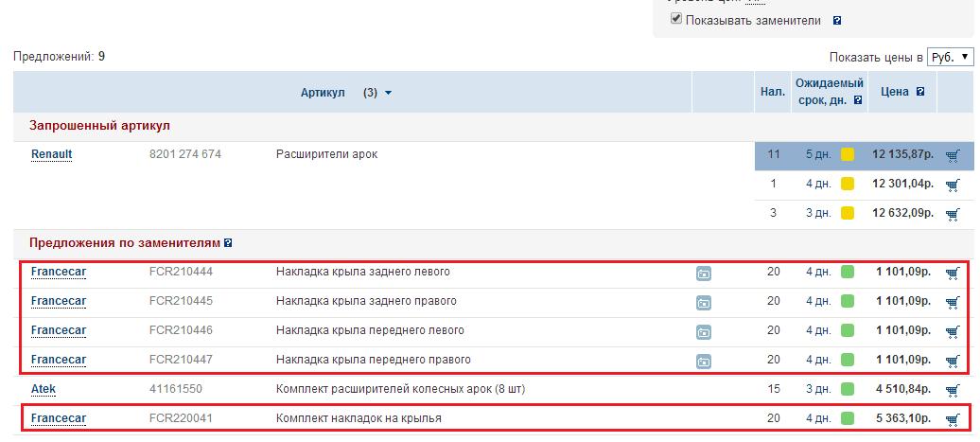Select description Расширители арок
This screenshot has width=980, height=442.
[327, 154]
